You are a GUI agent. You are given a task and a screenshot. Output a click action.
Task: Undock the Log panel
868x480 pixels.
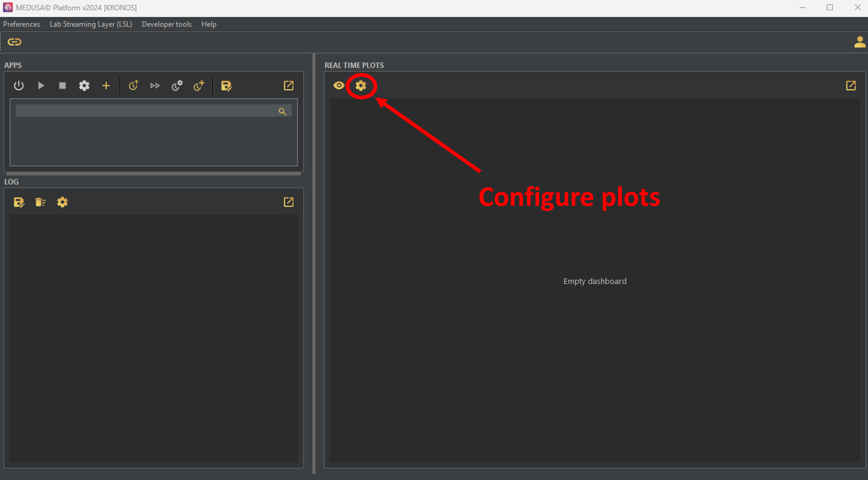(288, 202)
